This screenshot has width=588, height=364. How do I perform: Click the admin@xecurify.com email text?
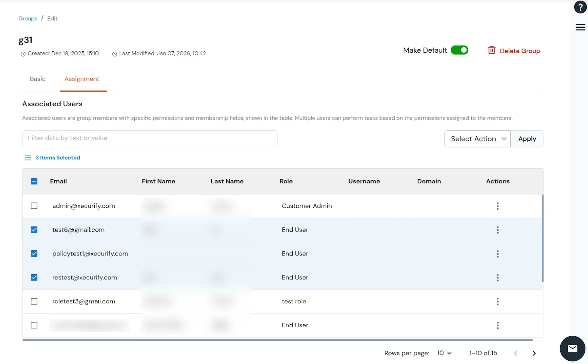point(83,206)
